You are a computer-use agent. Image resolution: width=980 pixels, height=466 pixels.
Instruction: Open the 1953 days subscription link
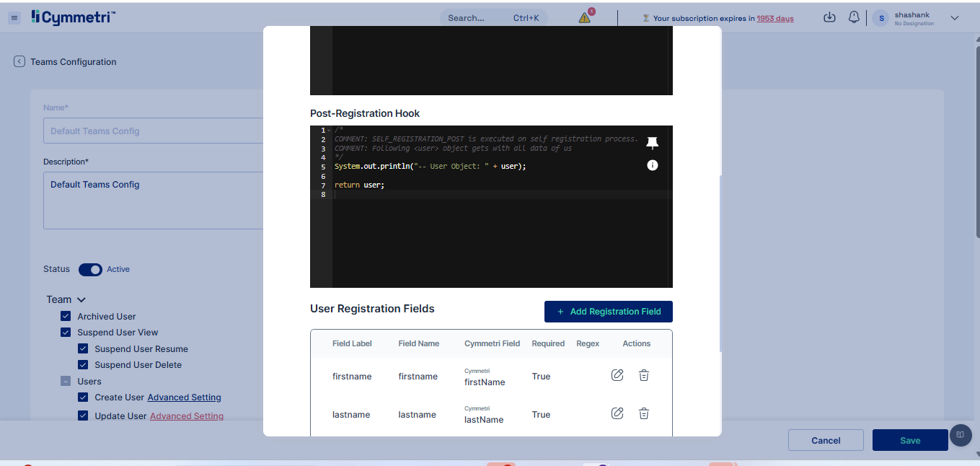coord(775,18)
